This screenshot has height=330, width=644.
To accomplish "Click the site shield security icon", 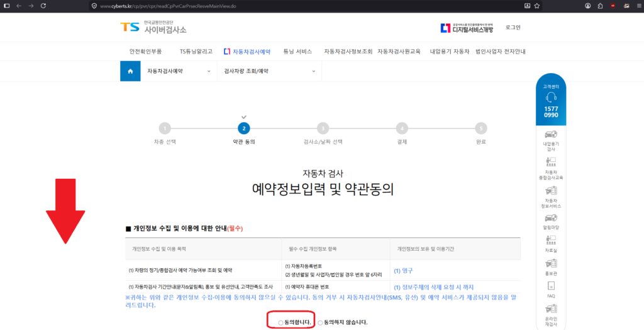I will tap(94, 6).
